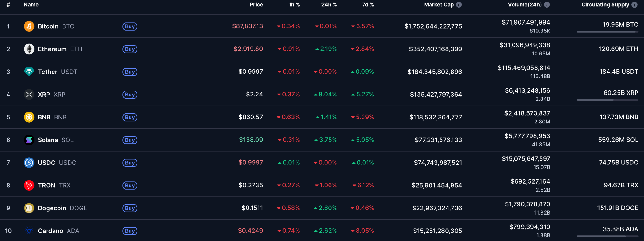644x241 pixels.
Task: Click Circulating Supply info icon
Action: click(635, 5)
